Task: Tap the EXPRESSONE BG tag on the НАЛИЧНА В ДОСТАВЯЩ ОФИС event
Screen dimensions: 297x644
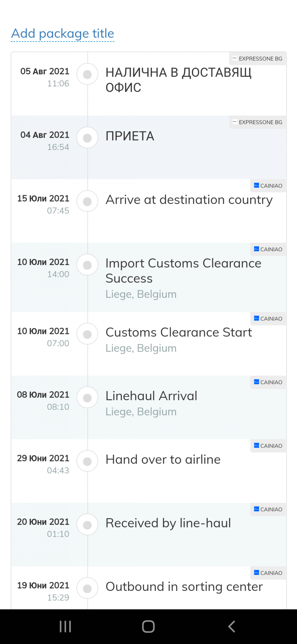Action: click(257, 59)
